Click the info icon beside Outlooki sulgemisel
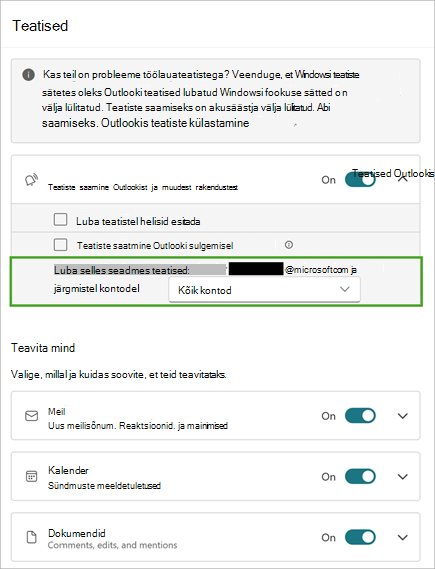435x569 pixels. pyautogui.click(x=289, y=245)
